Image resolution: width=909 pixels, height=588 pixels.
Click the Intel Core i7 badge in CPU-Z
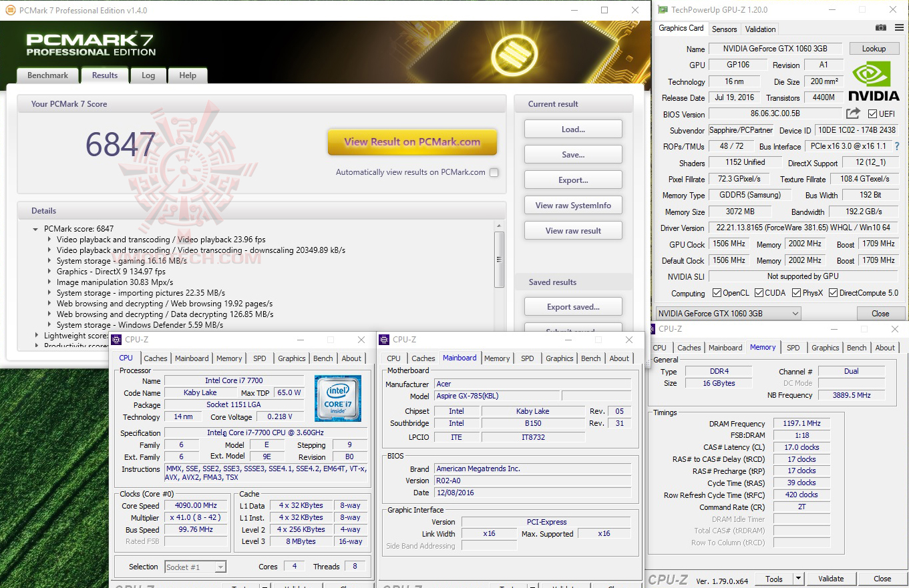[338, 398]
